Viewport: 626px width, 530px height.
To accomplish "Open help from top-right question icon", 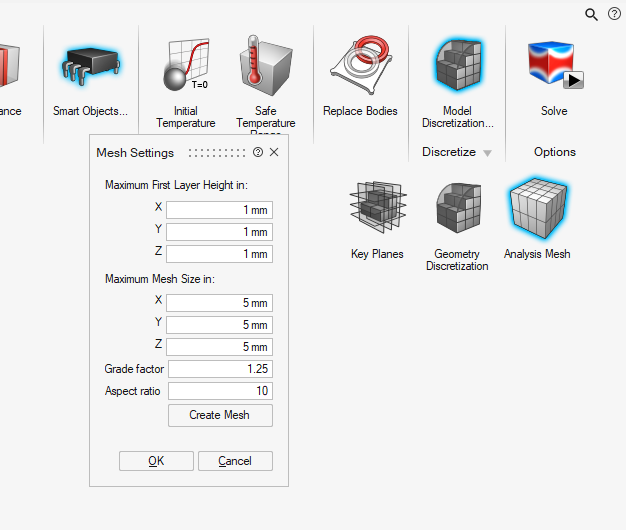I will coord(614,14).
